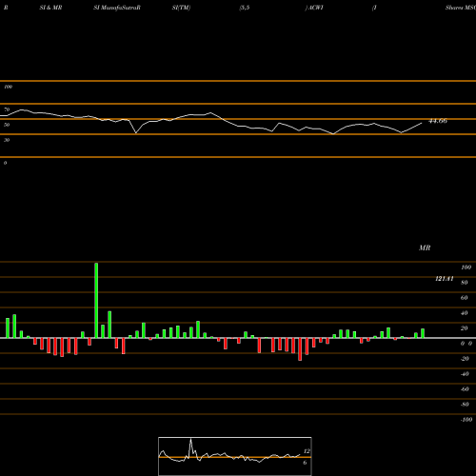Click the MR scale label 60
476x476 pixels.
click(x=465, y=298)
